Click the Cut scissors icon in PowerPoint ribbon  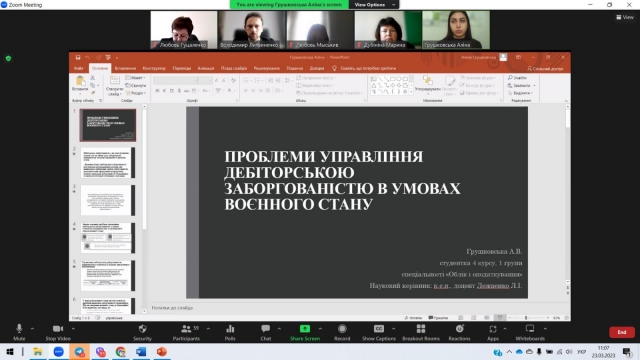click(93, 78)
